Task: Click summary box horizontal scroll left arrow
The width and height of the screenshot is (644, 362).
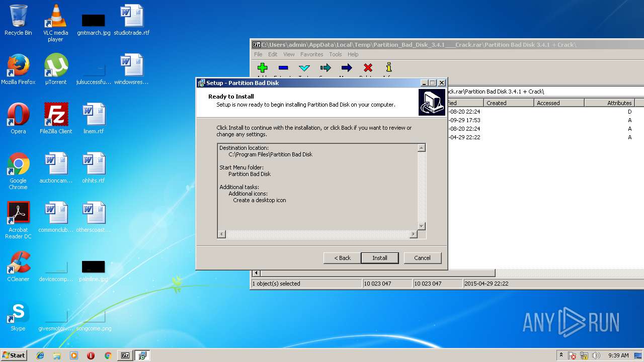Action: pos(222,234)
